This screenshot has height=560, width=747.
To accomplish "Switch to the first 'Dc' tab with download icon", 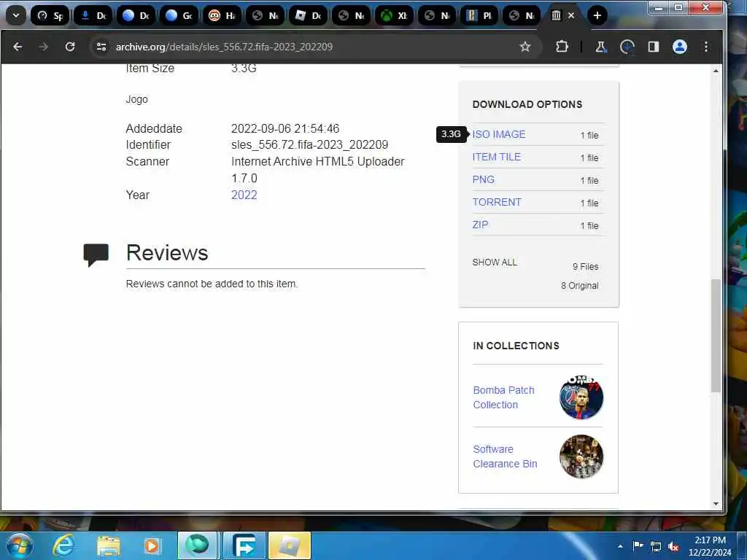I will pos(93,16).
